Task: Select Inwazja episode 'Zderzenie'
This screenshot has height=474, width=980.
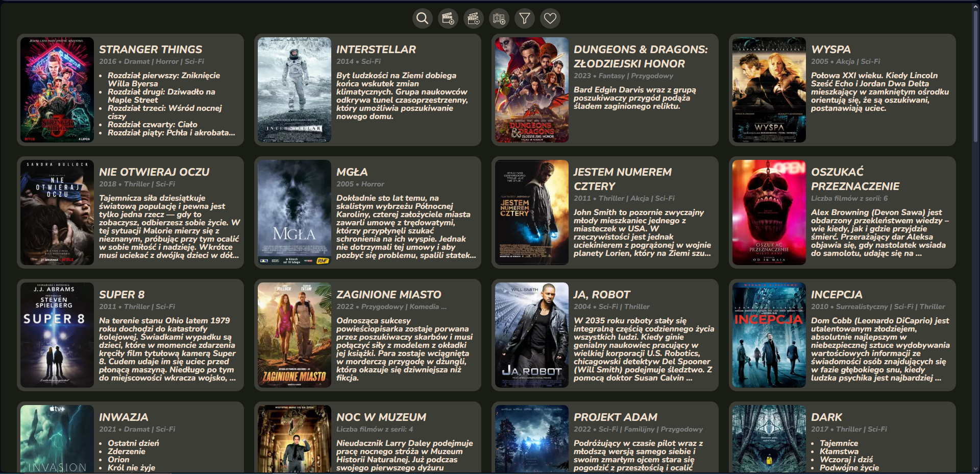Action: click(x=127, y=452)
